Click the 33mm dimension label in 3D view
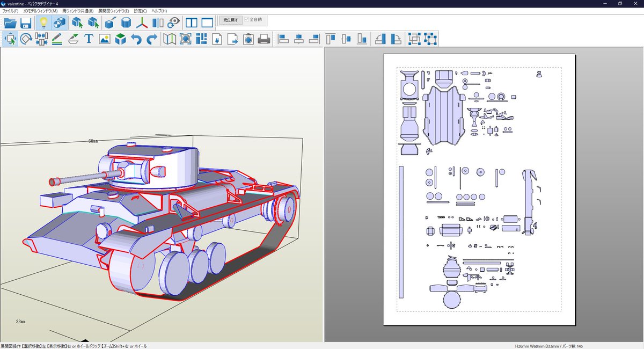Viewport: 644px width, 349px height. tap(20, 322)
